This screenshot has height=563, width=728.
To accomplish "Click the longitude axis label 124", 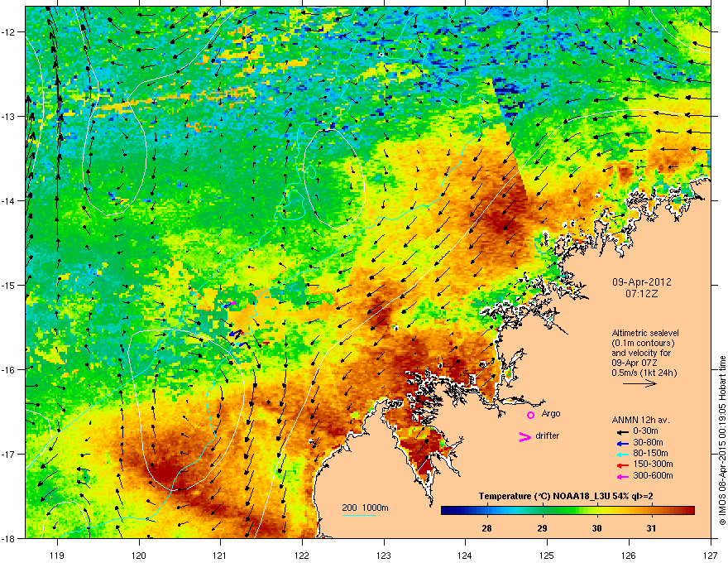I will click(x=465, y=555).
